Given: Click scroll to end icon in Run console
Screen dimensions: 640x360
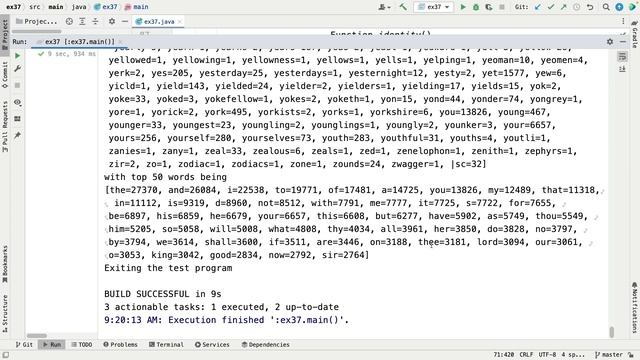Looking at the screenshot, I should [622, 69].
